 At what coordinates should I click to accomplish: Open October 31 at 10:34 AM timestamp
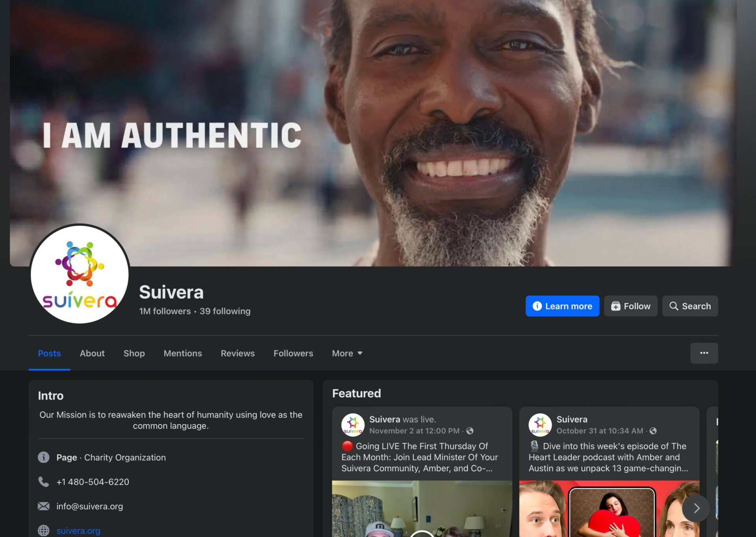tap(600, 431)
